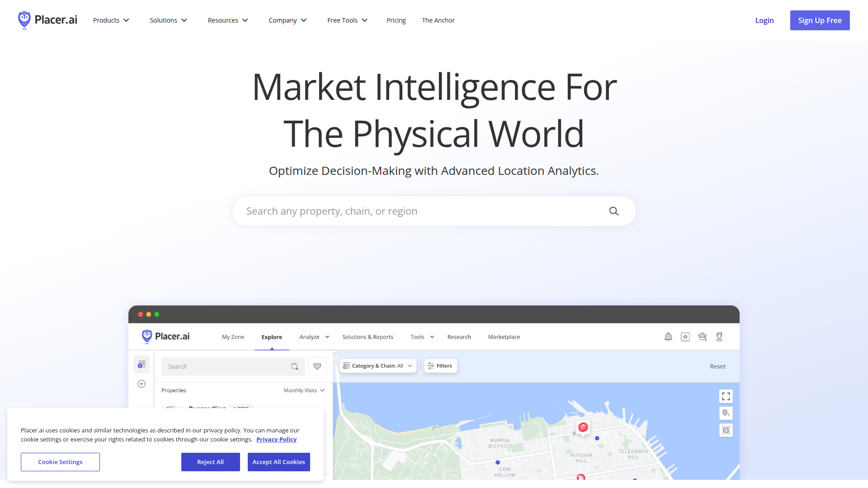Click the magnifier icon in the demo search field
Image resolution: width=868 pixels, height=488 pixels.
[x=295, y=366]
